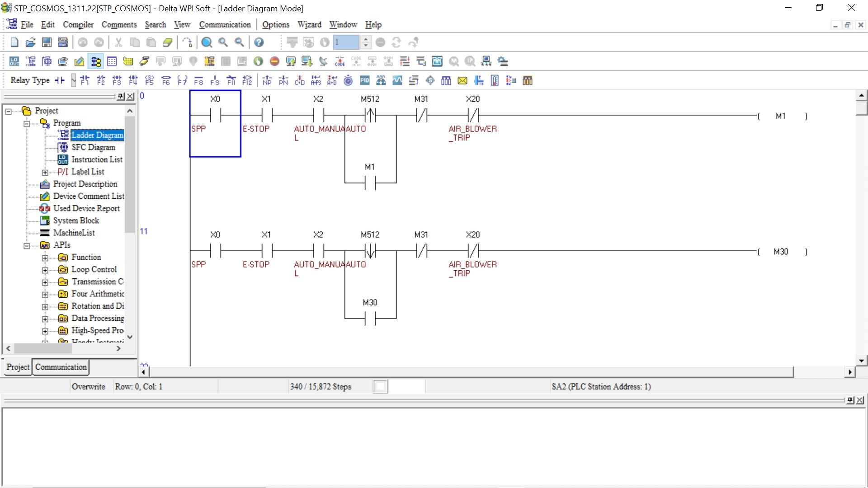Click the ladder vertical scrollbar down arrow
Image resolution: width=868 pixels, height=488 pixels.
861,361
